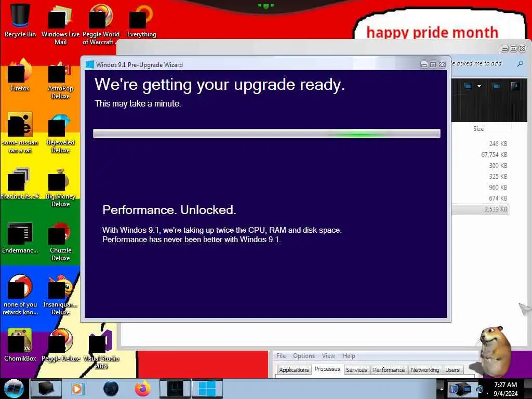This screenshot has height=399, width=532.
Task: Click search magnifier in Explorer window
Action: click(x=520, y=63)
